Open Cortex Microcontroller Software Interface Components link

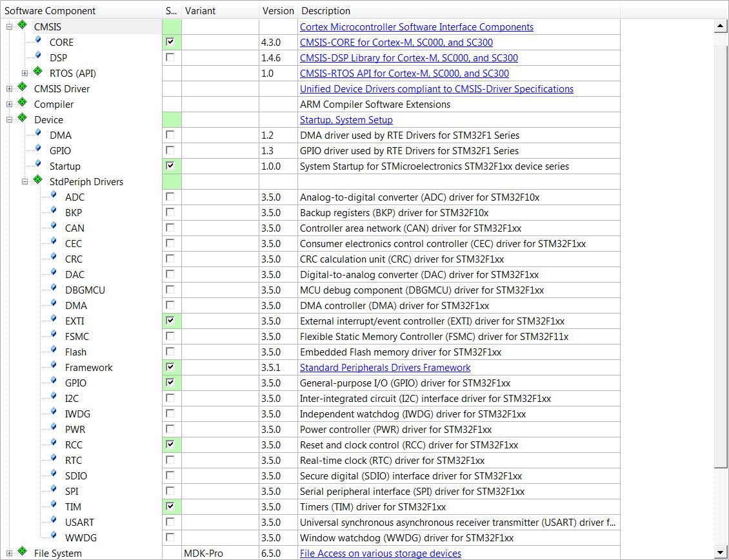point(417,27)
